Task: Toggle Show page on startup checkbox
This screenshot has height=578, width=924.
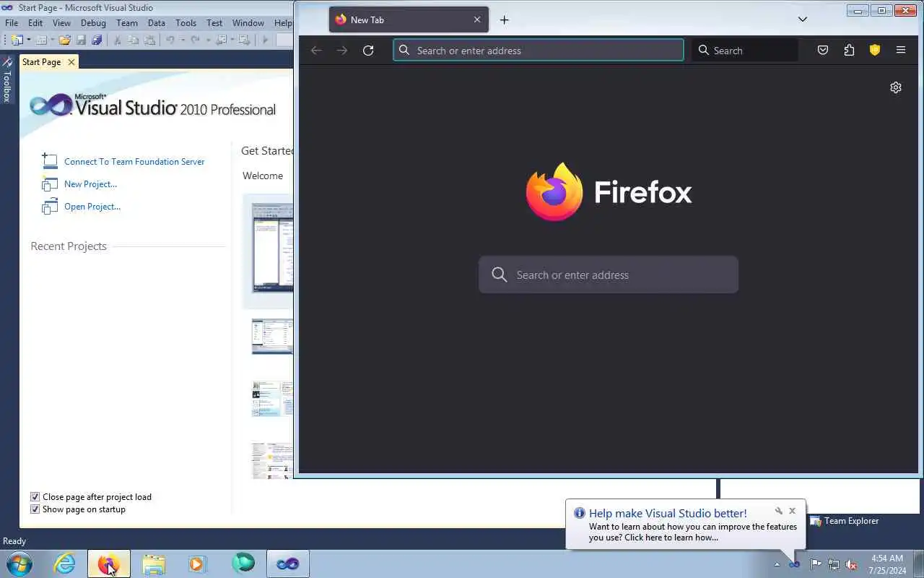Action: pyautogui.click(x=35, y=509)
